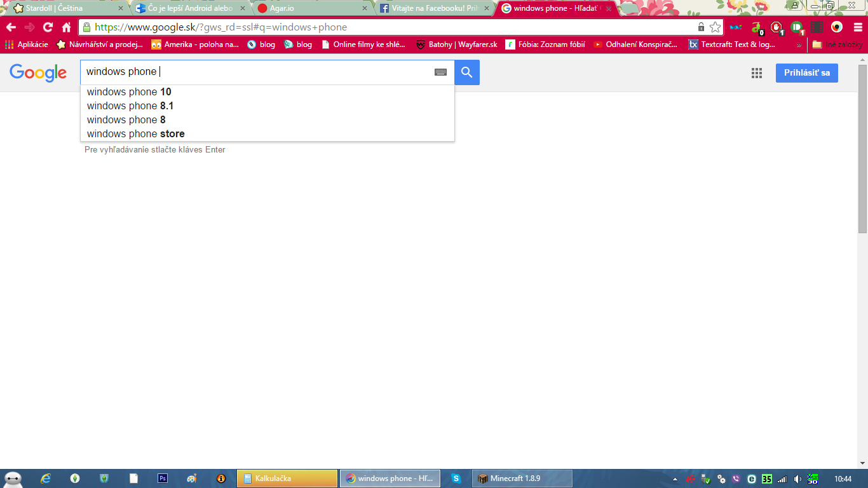Viewport: 868px width, 488px height.
Task: Click the Google logo
Action: (x=38, y=73)
